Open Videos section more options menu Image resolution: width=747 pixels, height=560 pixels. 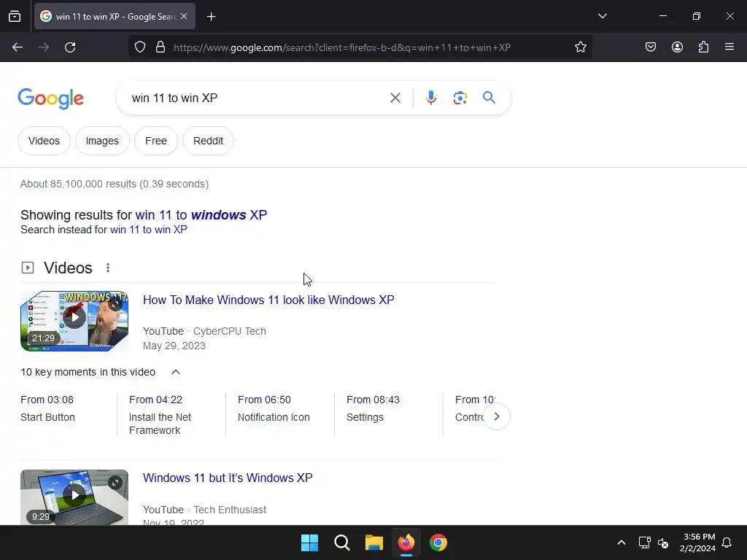[x=108, y=268]
